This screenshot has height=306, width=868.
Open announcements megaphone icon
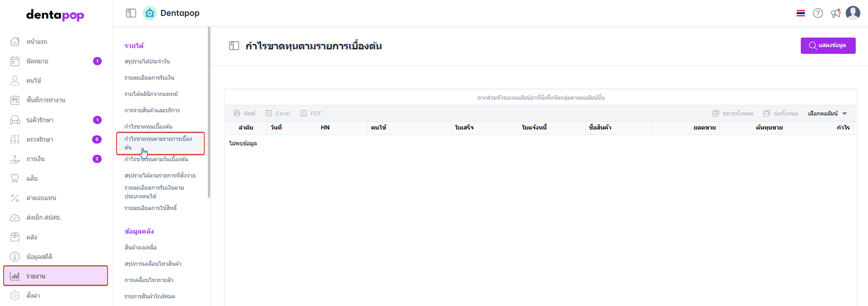(836, 13)
